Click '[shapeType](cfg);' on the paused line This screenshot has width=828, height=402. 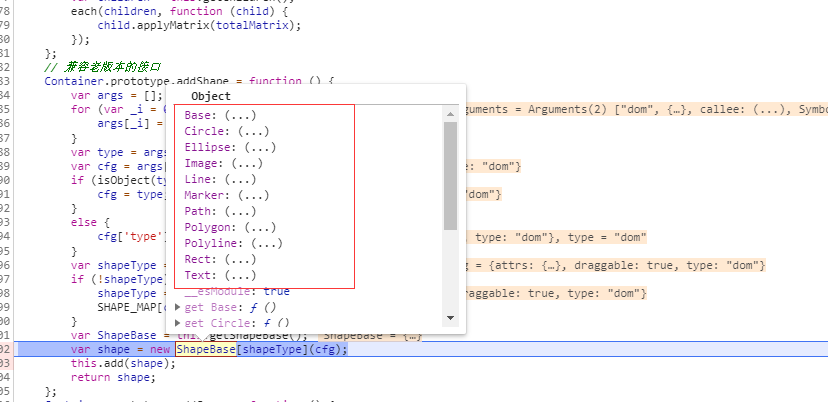[x=292, y=349]
